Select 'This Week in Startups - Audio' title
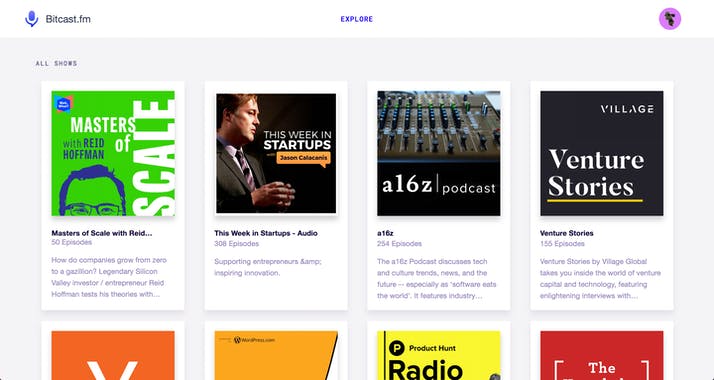Viewport: 714px width, 380px height. point(266,233)
